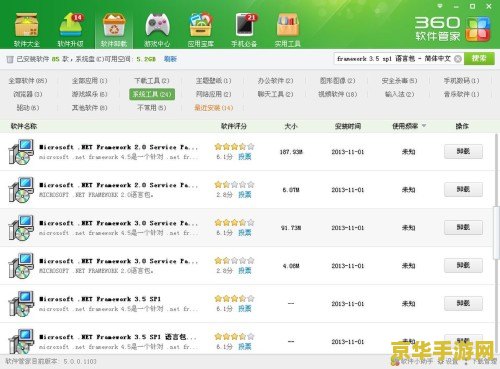This screenshot has width=500, height=369.
Task: Click the vertical list scrollbar thumb
Action: (x=496, y=232)
